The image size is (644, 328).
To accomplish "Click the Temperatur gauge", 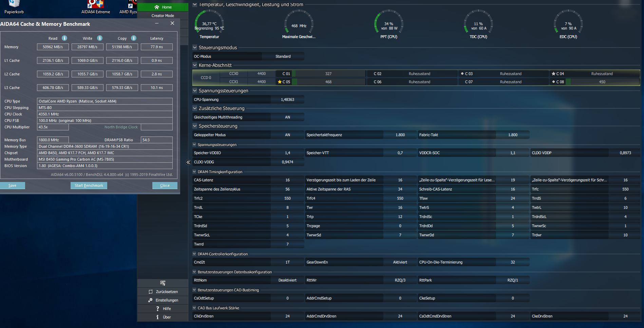I will click(209, 24).
